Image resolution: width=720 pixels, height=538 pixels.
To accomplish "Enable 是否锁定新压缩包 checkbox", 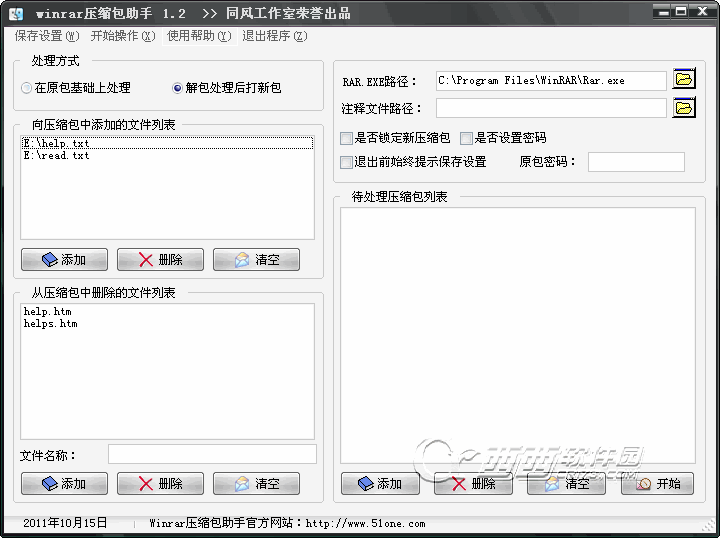I will (395, 138).
